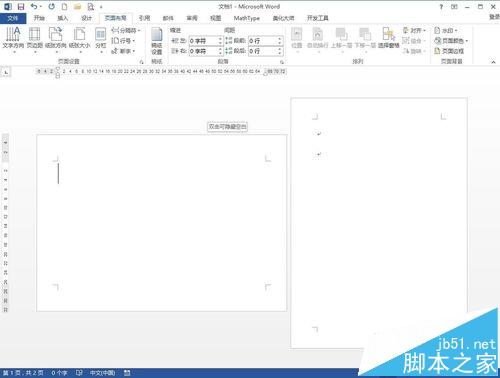Click the proofing check icon in status bar
The width and height of the screenshot is (500, 378).
coord(79,373)
